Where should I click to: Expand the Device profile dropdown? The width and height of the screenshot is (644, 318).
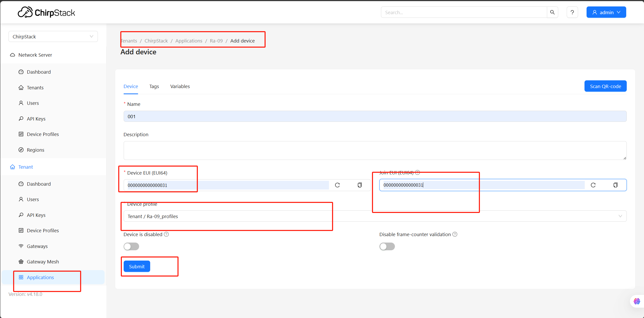375,216
